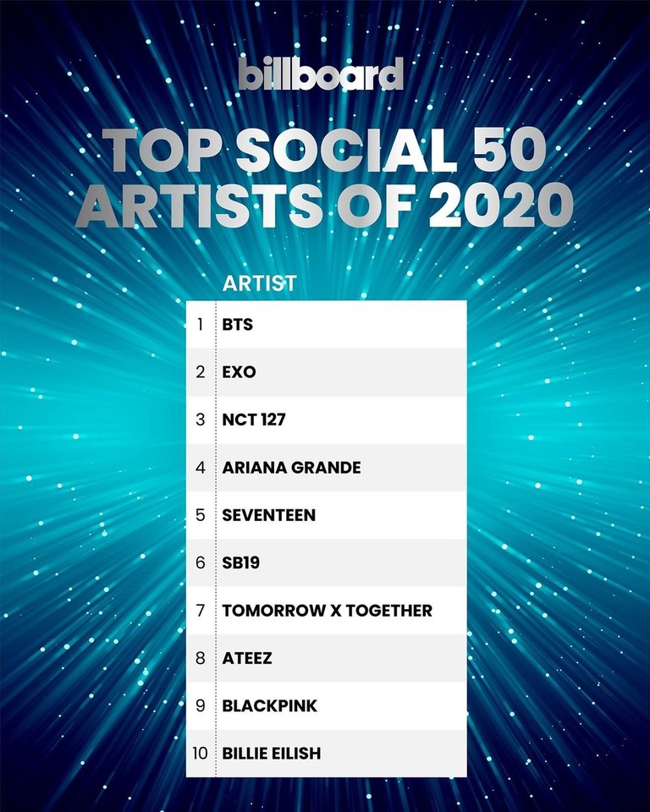
Task: Click the NCT 127 entry
Action: pos(327,420)
